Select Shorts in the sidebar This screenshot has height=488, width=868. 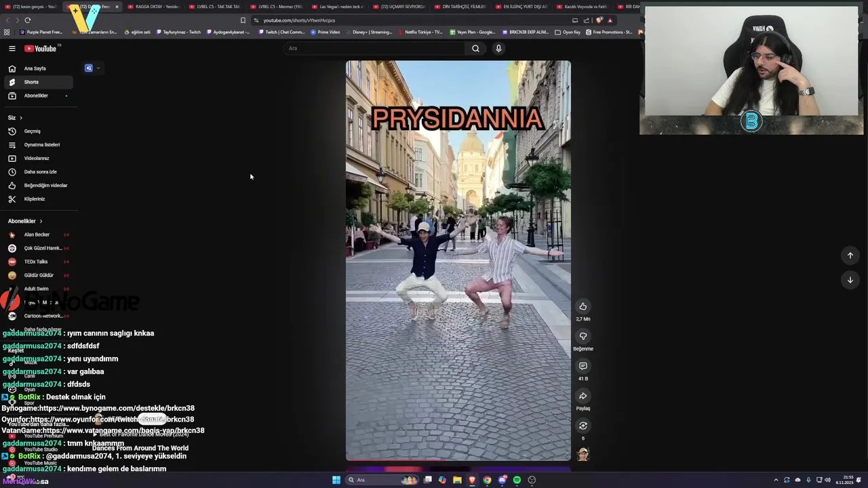click(x=38, y=82)
